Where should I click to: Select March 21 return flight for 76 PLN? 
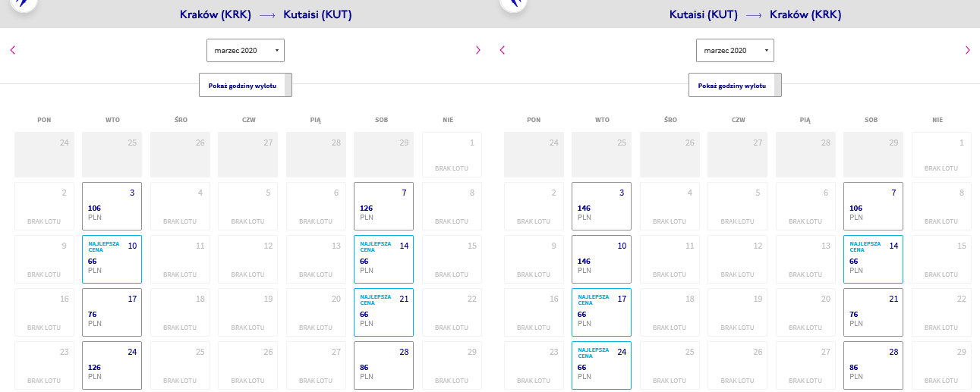pyautogui.click(x=873, y=312)
